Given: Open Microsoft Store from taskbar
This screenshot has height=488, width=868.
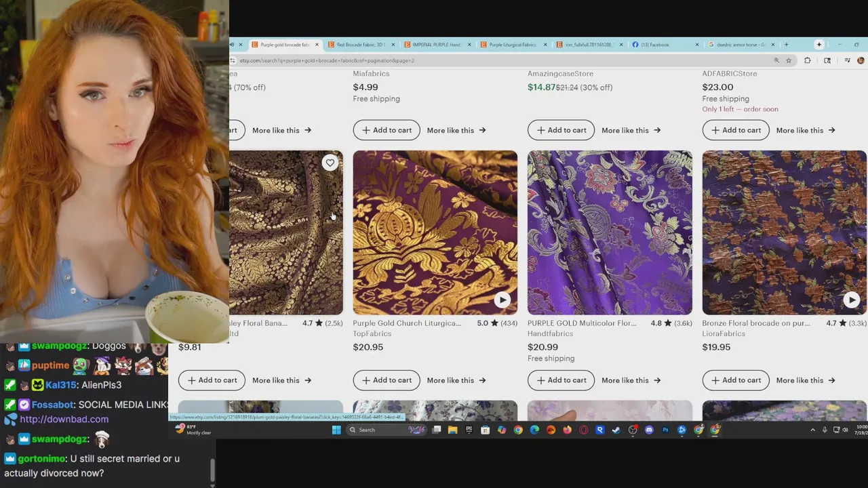Looking at the screenshot, I should [x=485, y=430].
